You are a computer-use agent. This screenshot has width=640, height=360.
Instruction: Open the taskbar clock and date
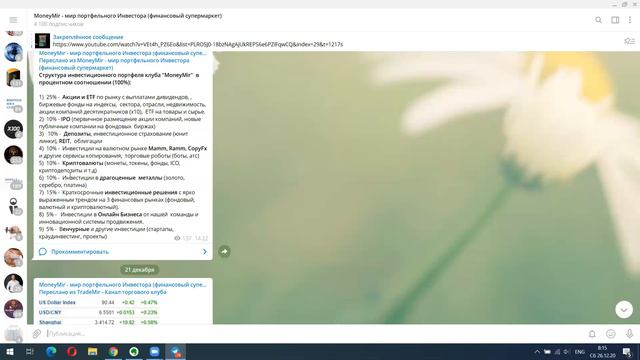(603, 352)
